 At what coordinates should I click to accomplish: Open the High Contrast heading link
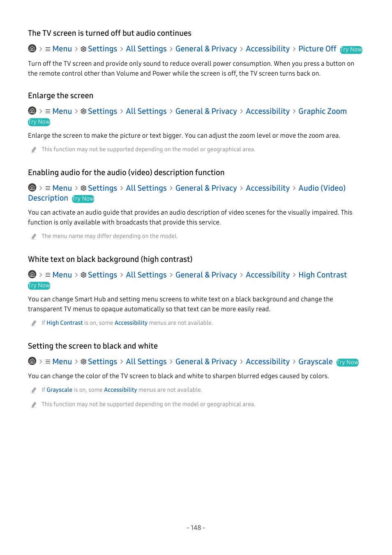[x=322, y=275]
